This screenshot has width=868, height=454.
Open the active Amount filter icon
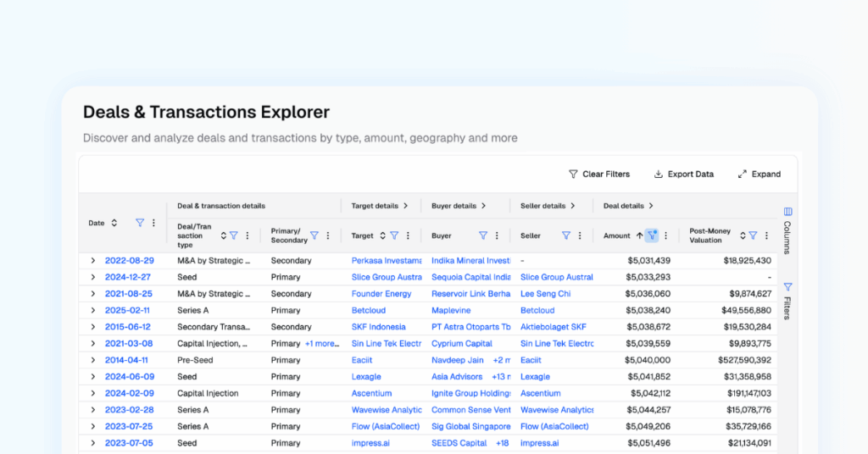[x=652, y=235]
